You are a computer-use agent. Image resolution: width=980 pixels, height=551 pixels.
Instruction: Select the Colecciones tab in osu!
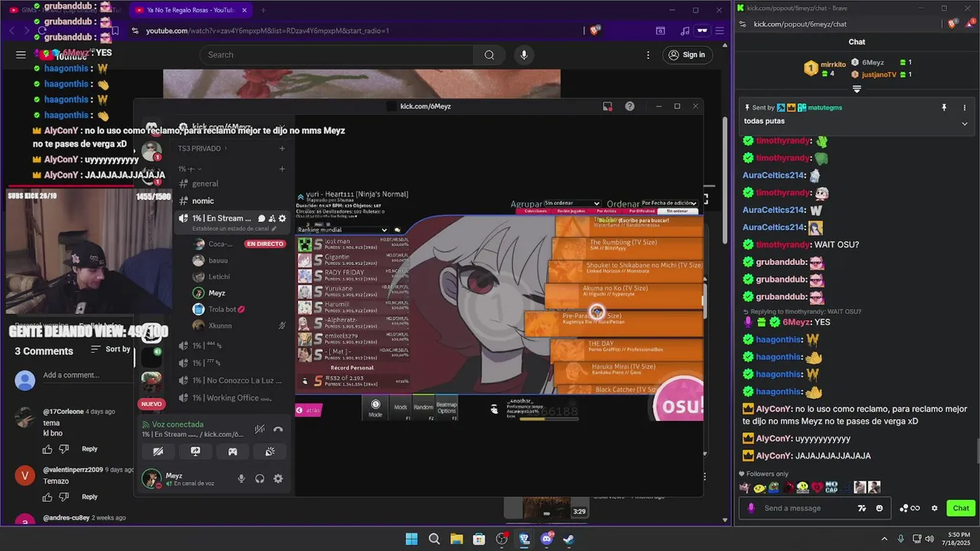pos(535,211)
